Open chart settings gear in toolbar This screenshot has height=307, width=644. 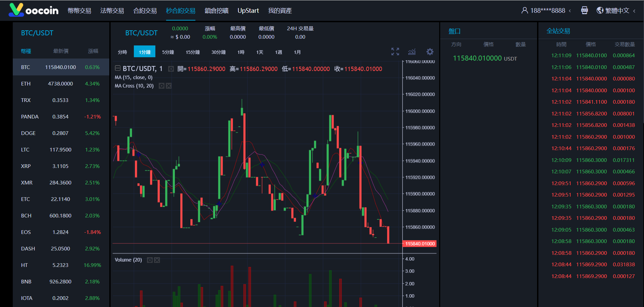click(x=430, y=52)
